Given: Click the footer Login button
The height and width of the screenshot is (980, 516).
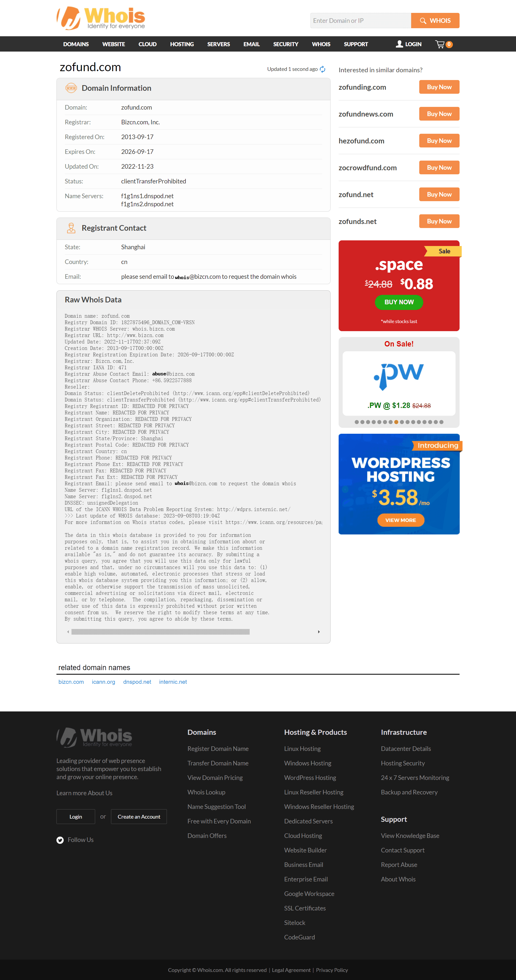Looking at the screenshot, I should tap(76, 816).
